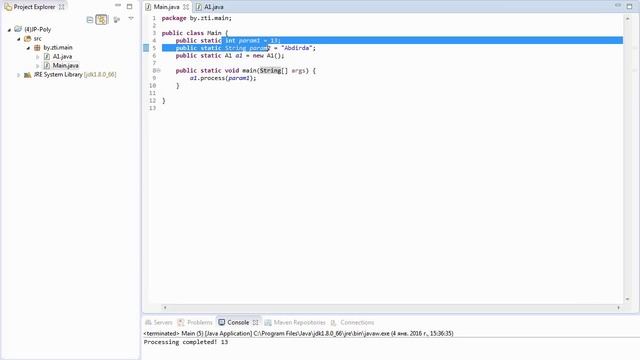Click the 'new A1()' line in editor

click(230, 56)
